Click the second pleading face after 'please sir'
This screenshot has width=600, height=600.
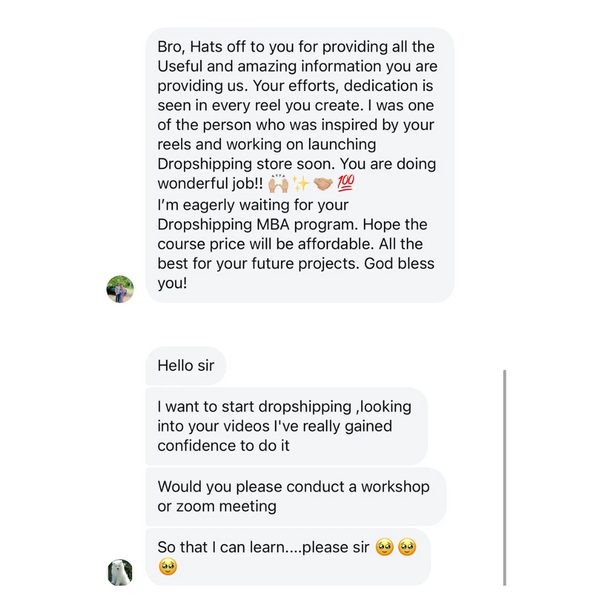coord(407,547)
